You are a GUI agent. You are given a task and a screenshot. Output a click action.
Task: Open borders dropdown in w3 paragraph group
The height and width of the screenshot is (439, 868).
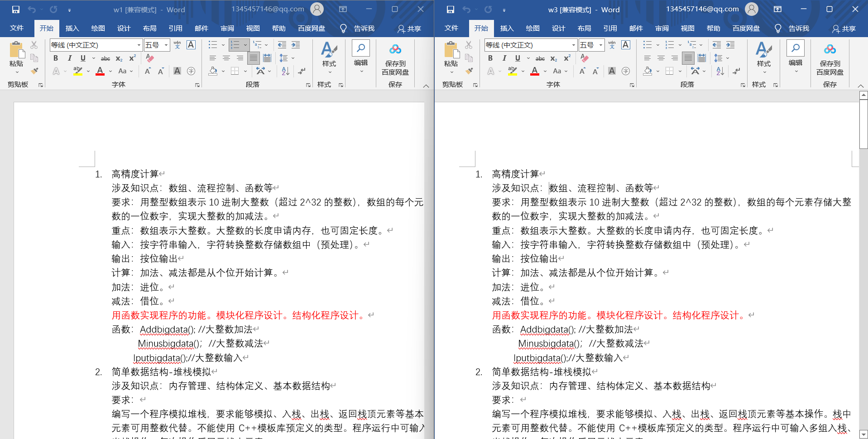[680, 71]
